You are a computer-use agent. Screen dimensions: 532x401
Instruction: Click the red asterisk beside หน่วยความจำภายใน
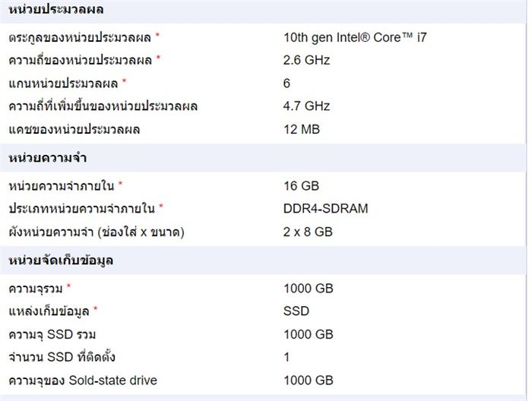tap(120, 185)
